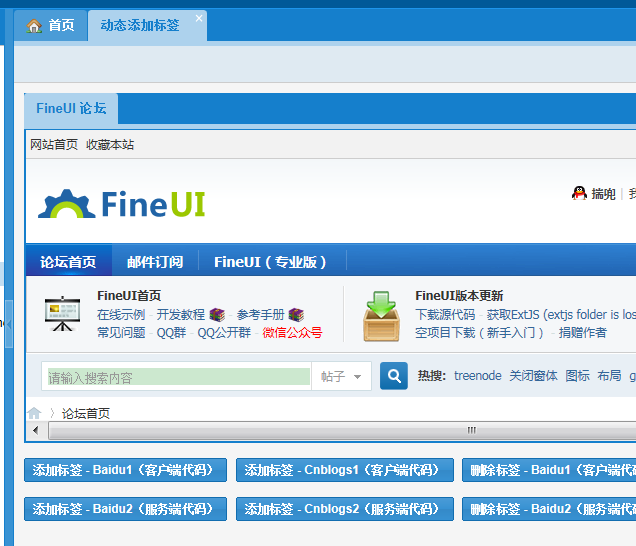Open the 开发教程 link
This screenshot has width=636, height=546.
click(x=180, y=314)
